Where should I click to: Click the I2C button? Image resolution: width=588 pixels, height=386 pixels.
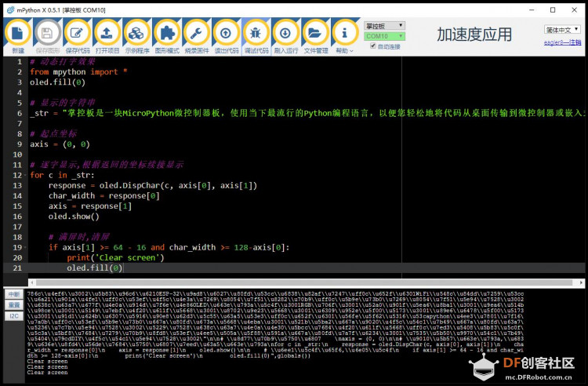[x=14, y=316]
